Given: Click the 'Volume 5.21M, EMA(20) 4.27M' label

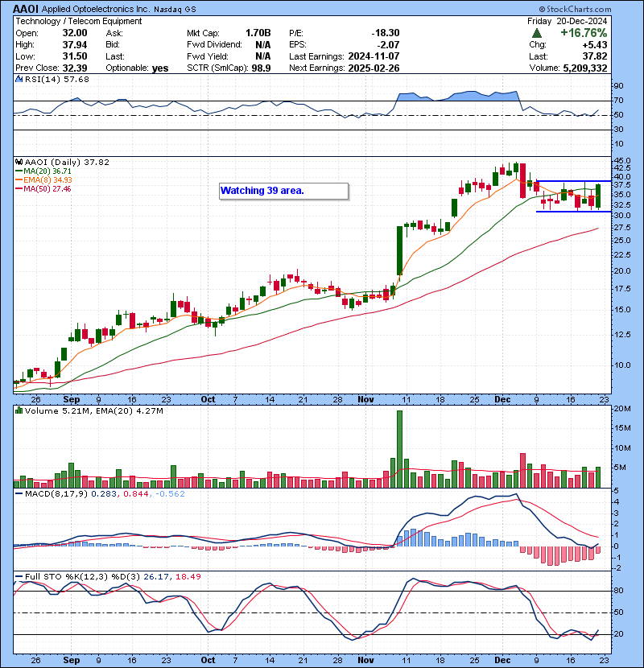Looking at the screenshot, I should [93, 410].
